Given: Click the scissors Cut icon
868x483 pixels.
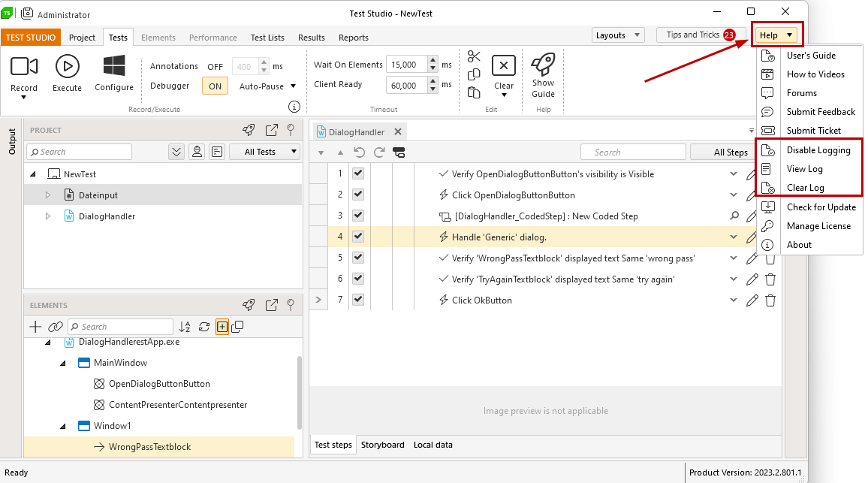Looking at the screenshot, I should (474, 56).
